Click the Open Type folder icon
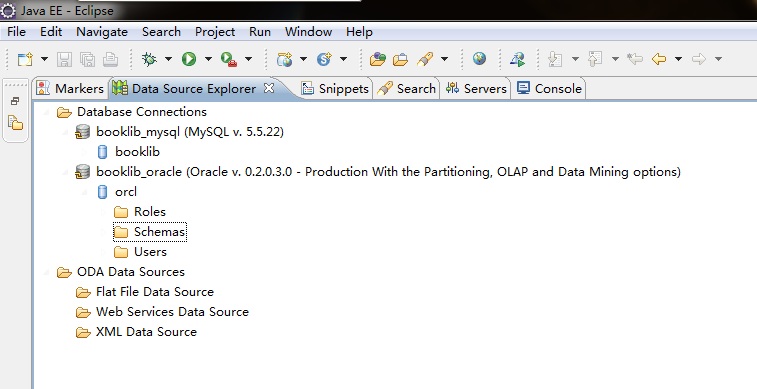 pos(378,59)
